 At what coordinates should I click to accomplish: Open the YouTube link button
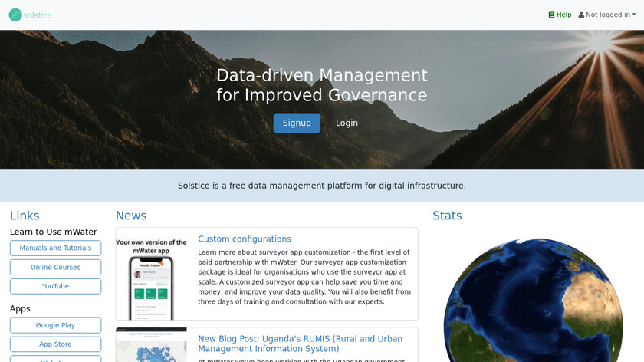(55, 286)
